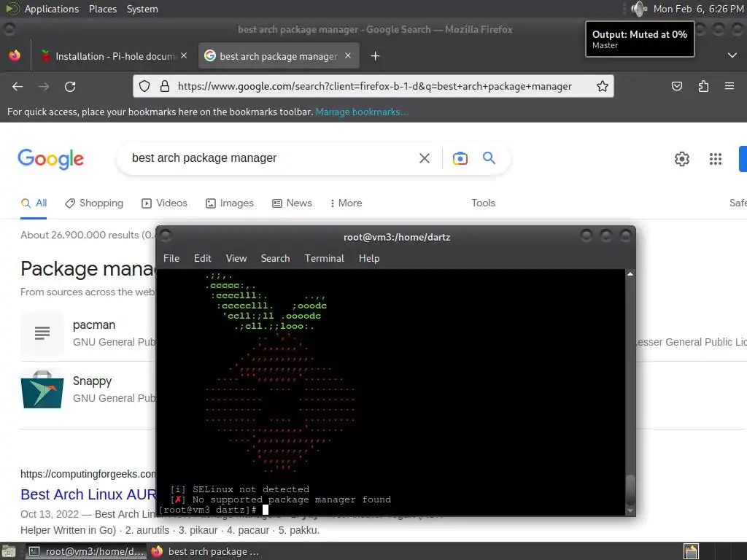Select the News search filter

pos(292,203)
